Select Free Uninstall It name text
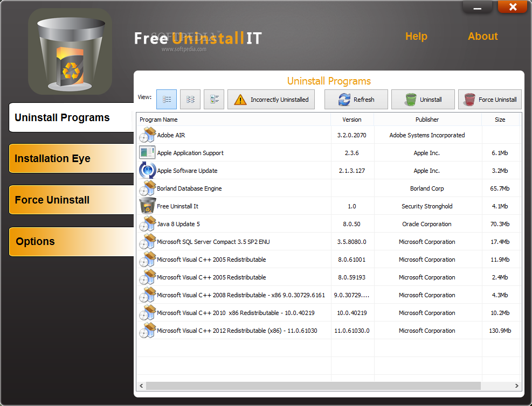 coord(177,206)
